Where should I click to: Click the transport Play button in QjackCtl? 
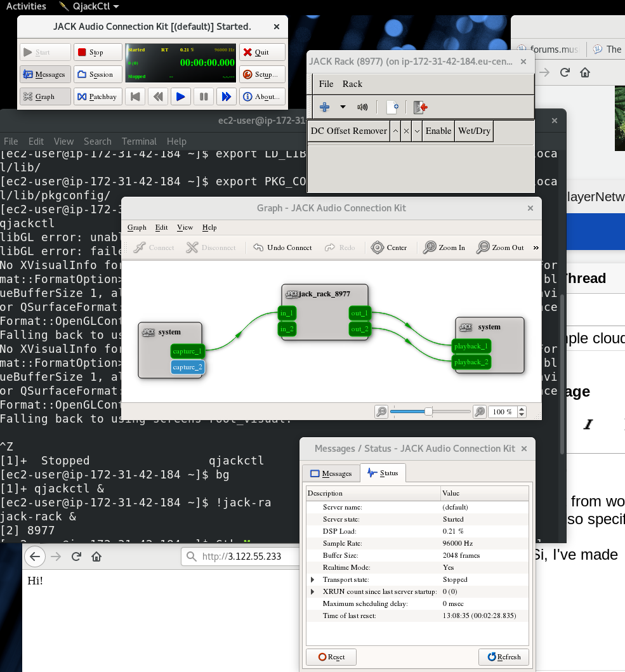pyautogui.click(x=181, y=96)
